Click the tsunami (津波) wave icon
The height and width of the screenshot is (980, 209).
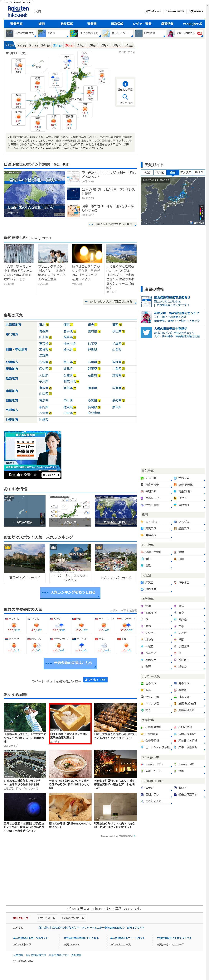pyautogui.click(x=142, y=559)
